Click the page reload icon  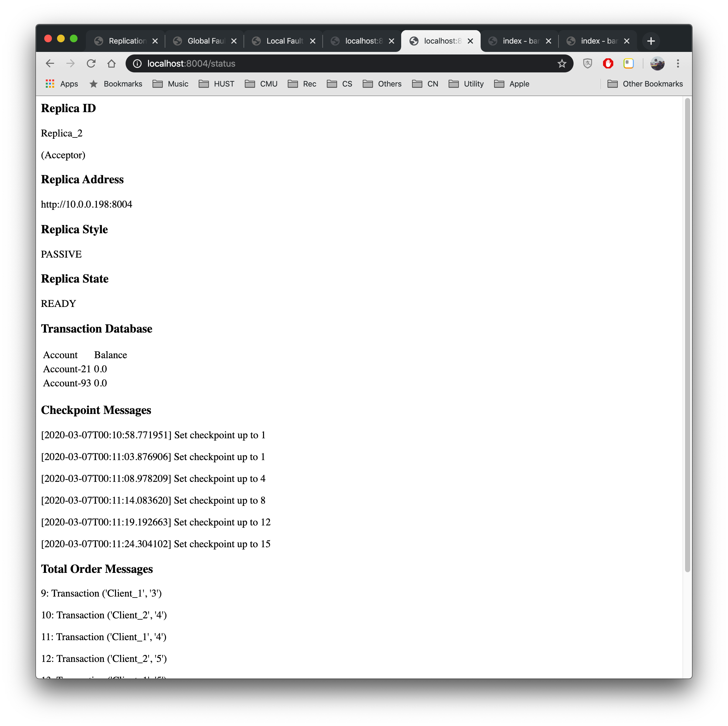pos(93,63)
